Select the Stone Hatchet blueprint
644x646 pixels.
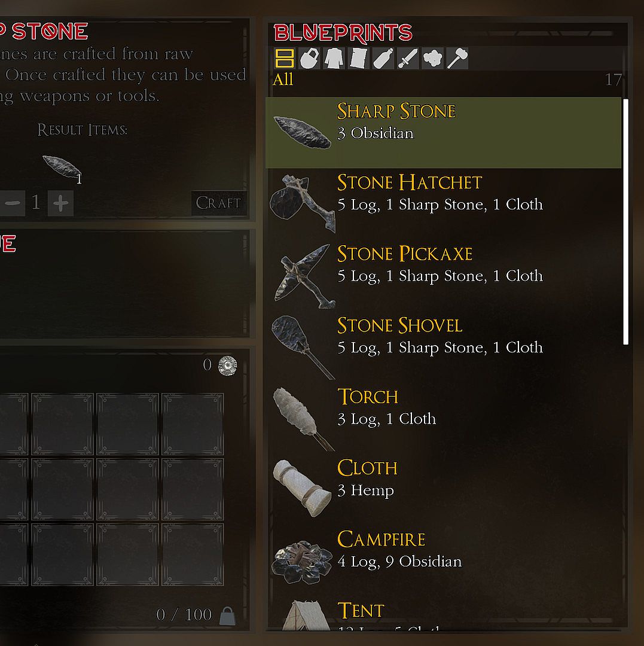[444, 203]
